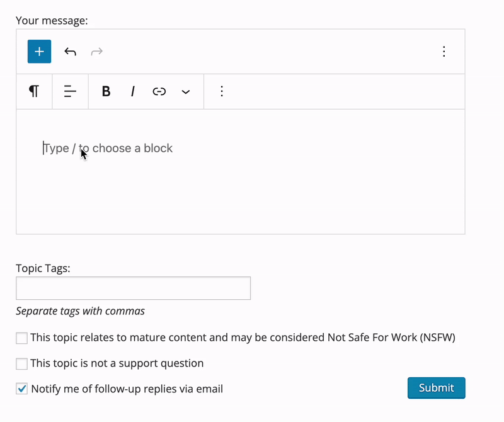The width and height of the screenshot is (504, 422).
Task: Click inside the Type / placeholder area
Action: [x=107, y=148]
